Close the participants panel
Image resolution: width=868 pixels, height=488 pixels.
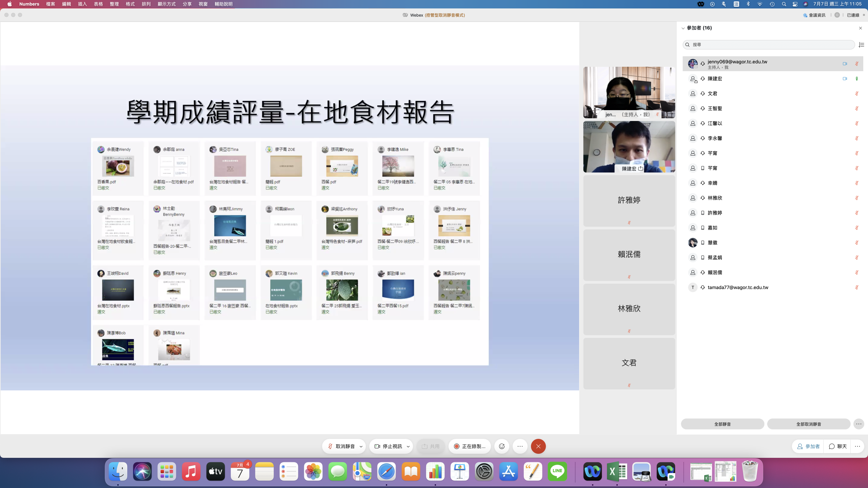tap(860, 28)
